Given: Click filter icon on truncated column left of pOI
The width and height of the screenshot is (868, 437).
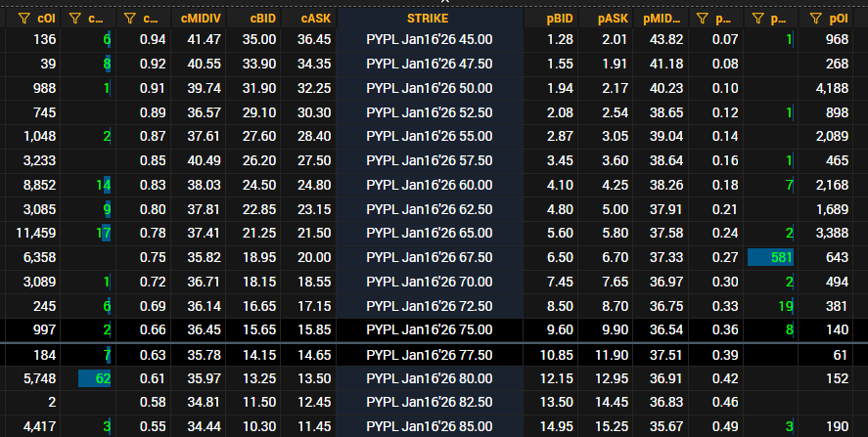Looking at the screenshot, I should click(x=757, y=19).
